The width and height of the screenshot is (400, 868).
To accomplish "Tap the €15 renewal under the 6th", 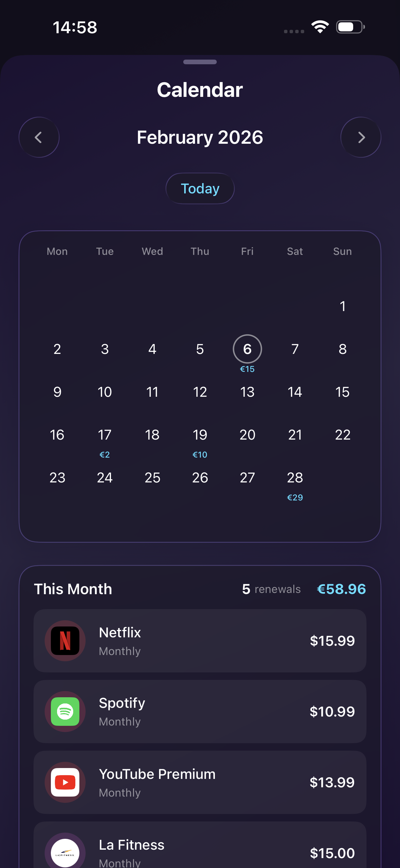I will pos(247,369).
